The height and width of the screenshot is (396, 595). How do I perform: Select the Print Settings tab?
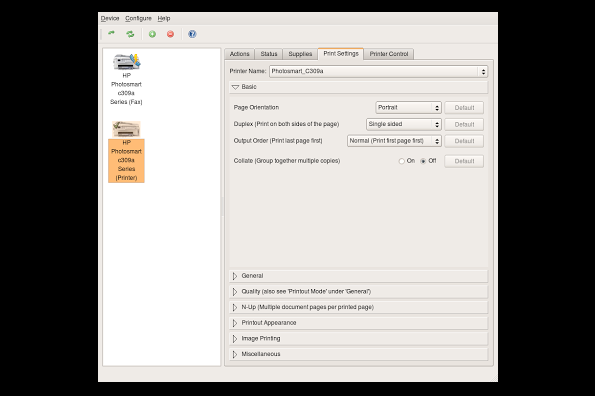pyautogui.click(x=341, y=53)
